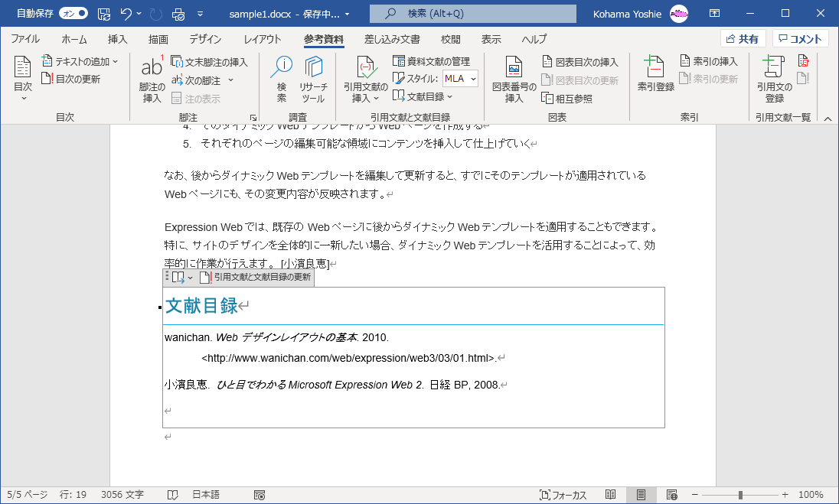Switch to print layout view icon
Screen dimensions: 839x504
tap(641, 495)
